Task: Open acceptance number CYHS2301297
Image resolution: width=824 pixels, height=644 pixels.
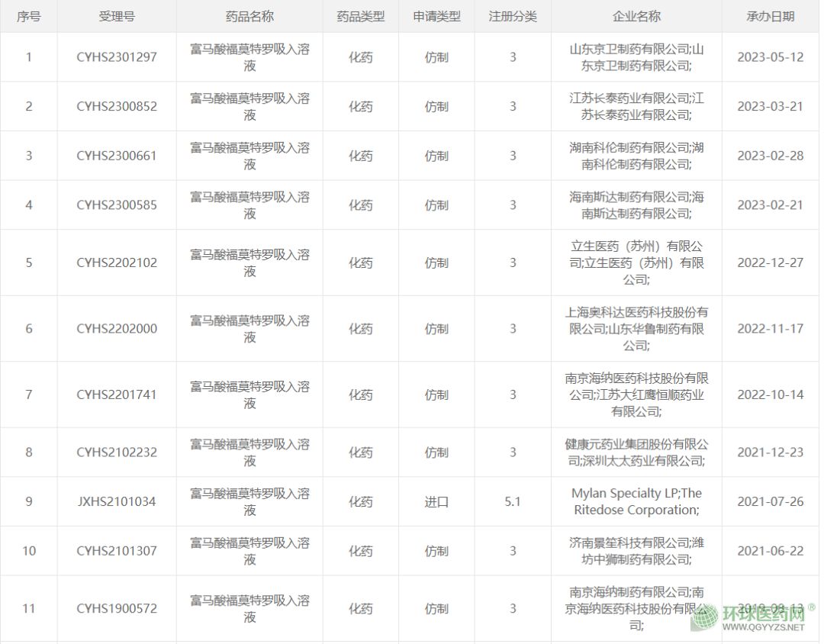Action: pos(117,57)
